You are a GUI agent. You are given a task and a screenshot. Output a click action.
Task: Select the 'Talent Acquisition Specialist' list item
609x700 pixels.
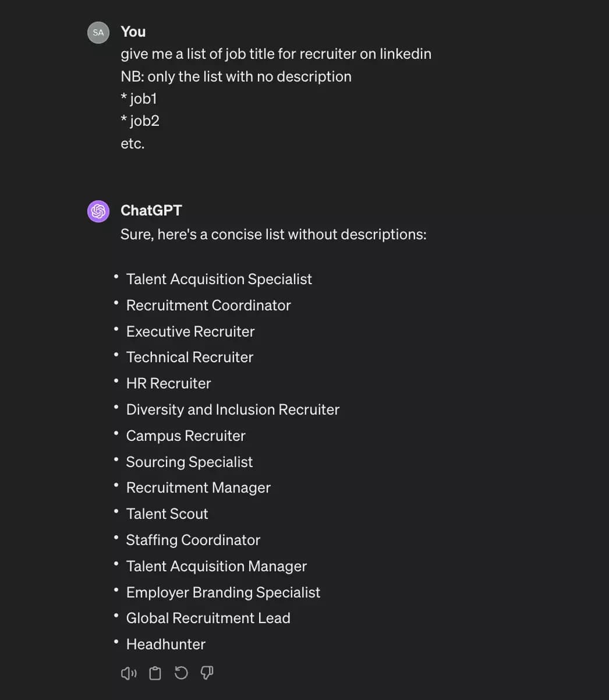tap(219, 279)
